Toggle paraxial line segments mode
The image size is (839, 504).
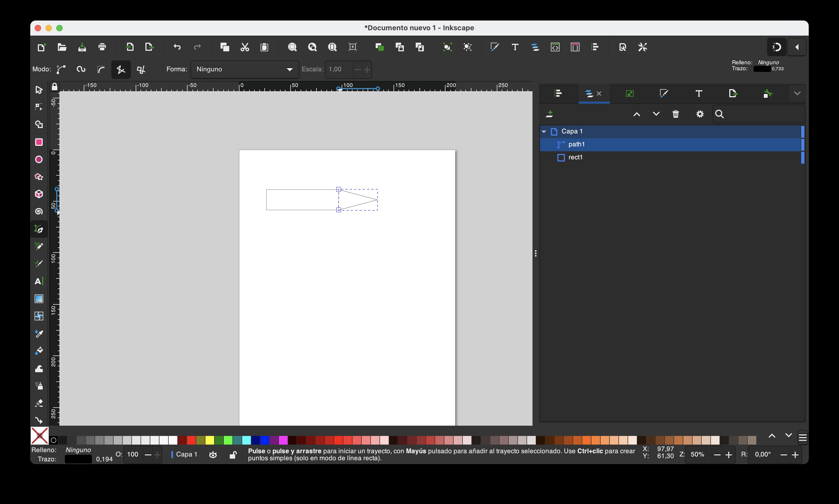141,69
